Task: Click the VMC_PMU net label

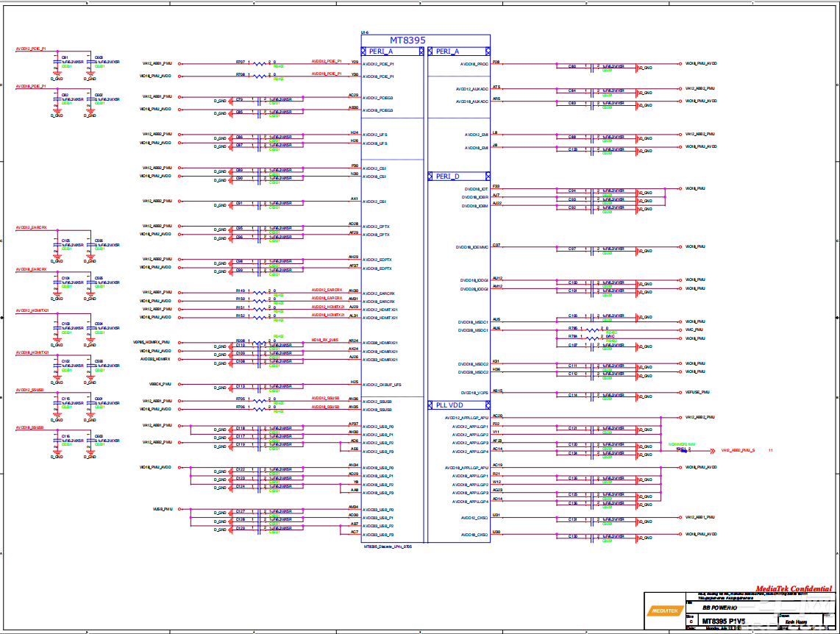Action: tap(695, 330)
